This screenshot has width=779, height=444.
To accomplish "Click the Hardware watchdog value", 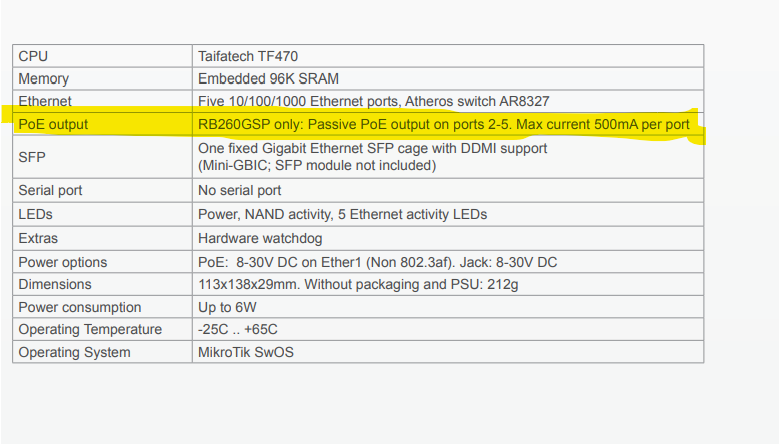I will click(260, 239).
